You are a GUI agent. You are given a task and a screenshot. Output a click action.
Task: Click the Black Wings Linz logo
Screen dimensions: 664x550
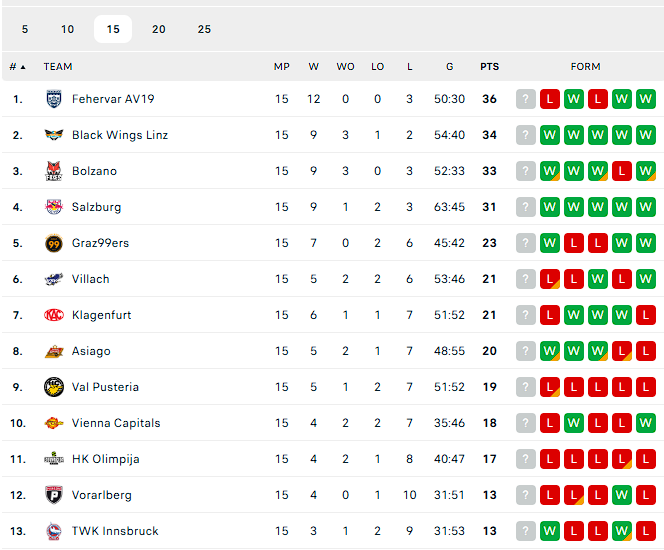pyautogui.click(x=54, y=135)
